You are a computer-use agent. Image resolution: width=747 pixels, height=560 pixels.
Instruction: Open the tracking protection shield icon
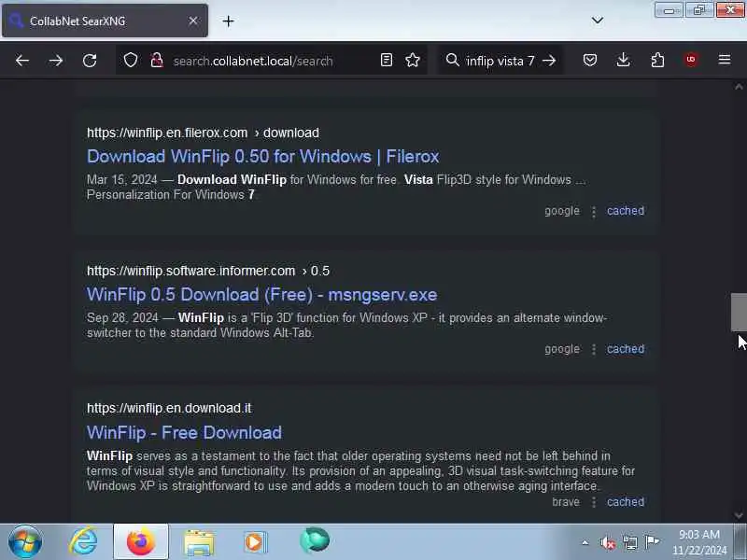coord(131,61)
